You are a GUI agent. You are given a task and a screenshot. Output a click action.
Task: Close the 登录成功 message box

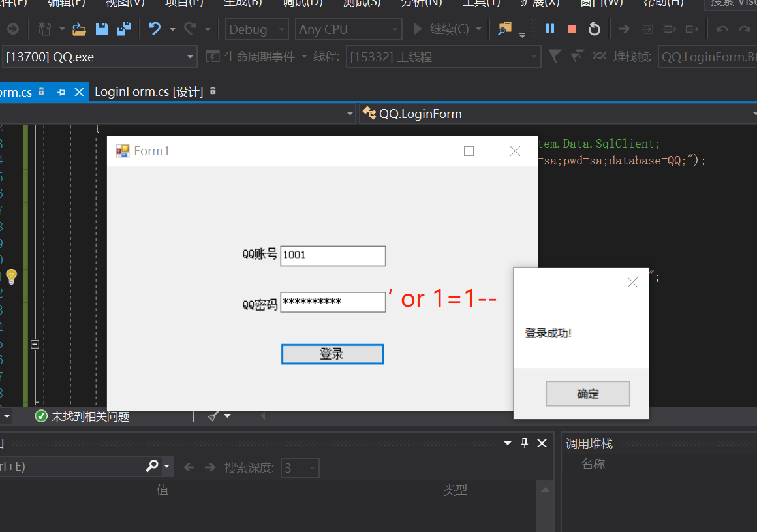click(632, 283)
